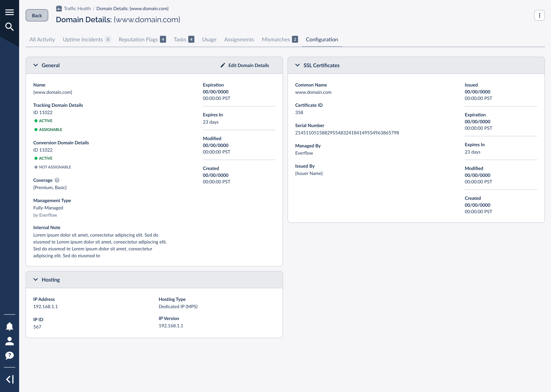Click the NOT ASSIGNABLE status label
This screenshot has height=392, width=551.
click(x=53, y=167)
